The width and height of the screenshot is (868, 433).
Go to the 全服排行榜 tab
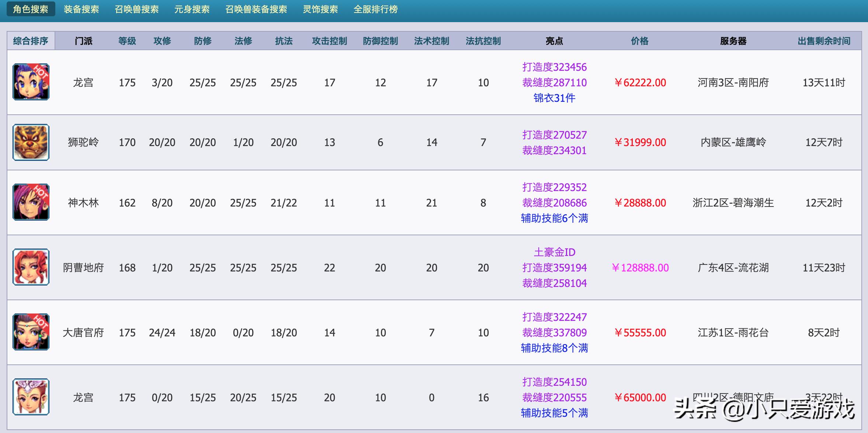coord(375,9)
